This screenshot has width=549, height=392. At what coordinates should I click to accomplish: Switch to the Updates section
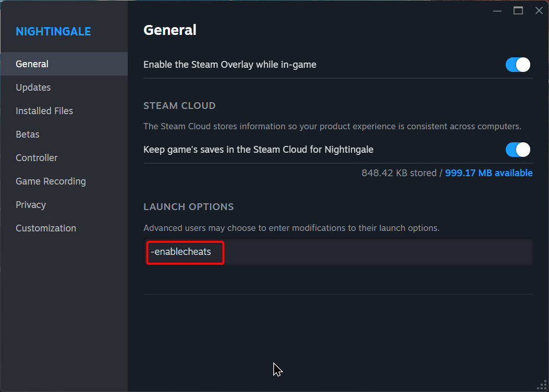(x=33, y=88)
